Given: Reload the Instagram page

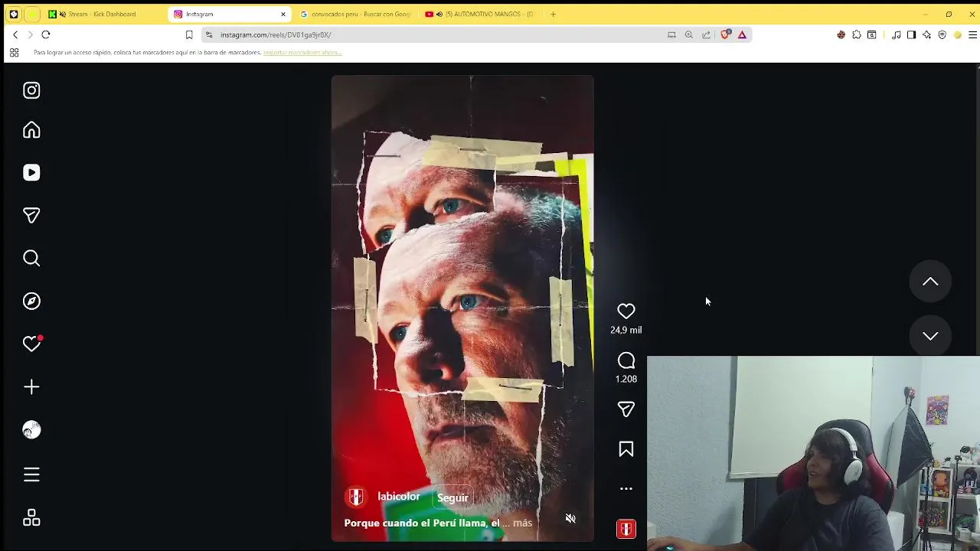Looking at the screenshot, I should pyautogui.click(x=46, y=34).
